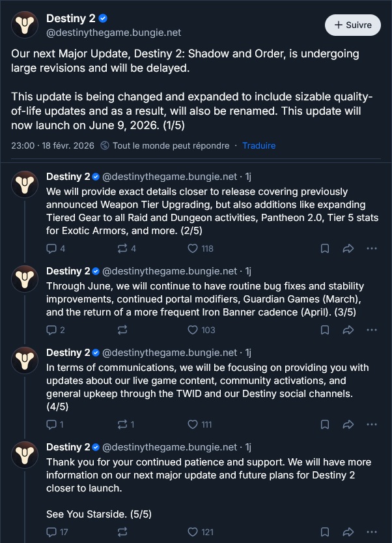Repost the (2/5) Weapon Tier post
Image resolution: width=392 pixels, height=543 pixels.
[123, 248]
